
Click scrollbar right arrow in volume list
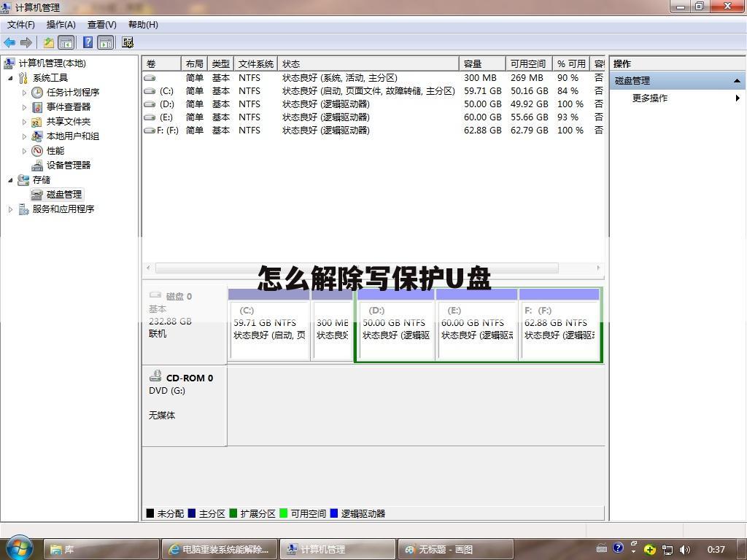tap(599, 268)
